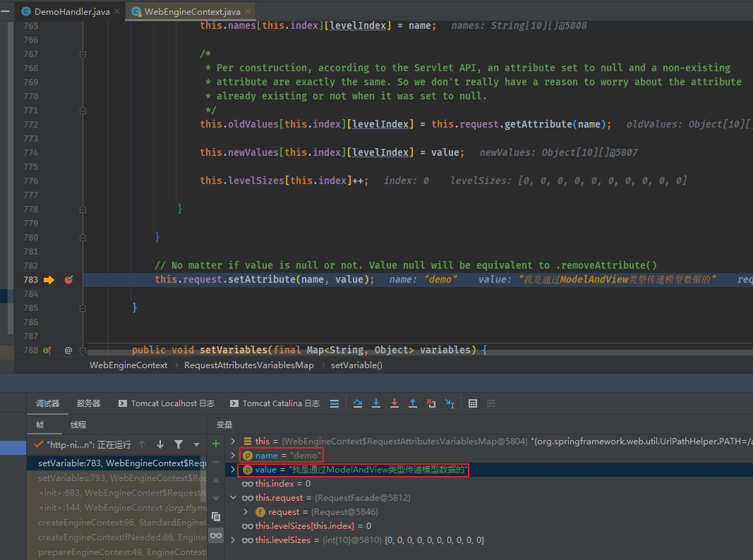Click Step Over in the debugger toolbar

coord(358,403)
